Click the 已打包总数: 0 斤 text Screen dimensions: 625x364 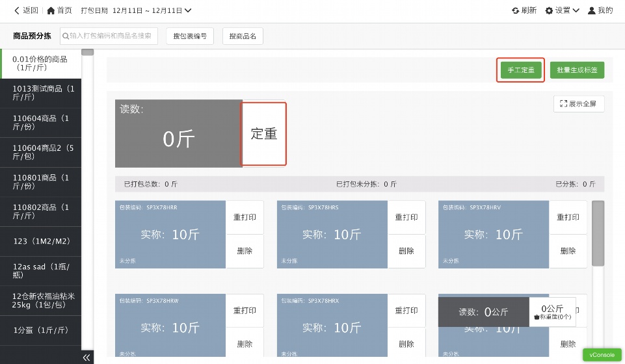(x=150, y=184)
